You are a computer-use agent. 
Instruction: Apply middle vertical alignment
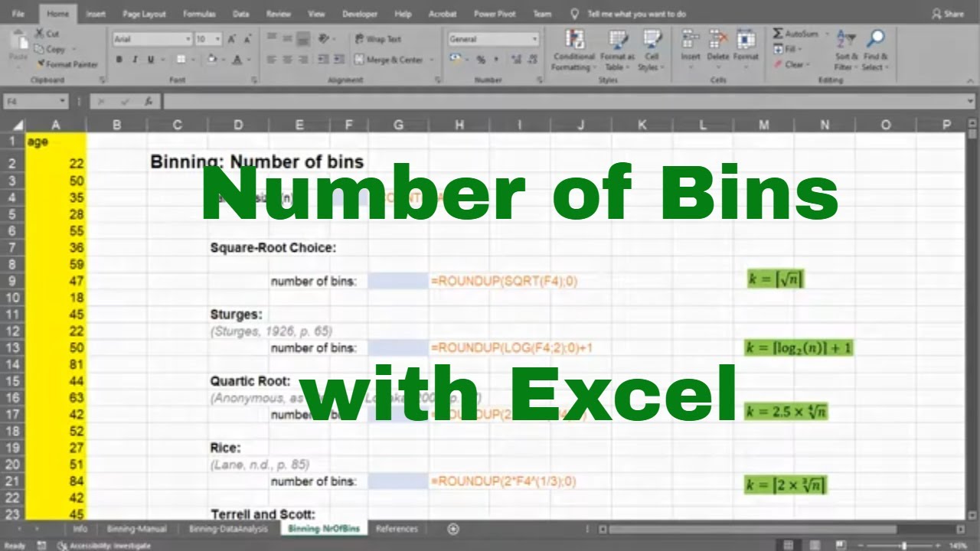pyautogui.click(x=287, y=38)
